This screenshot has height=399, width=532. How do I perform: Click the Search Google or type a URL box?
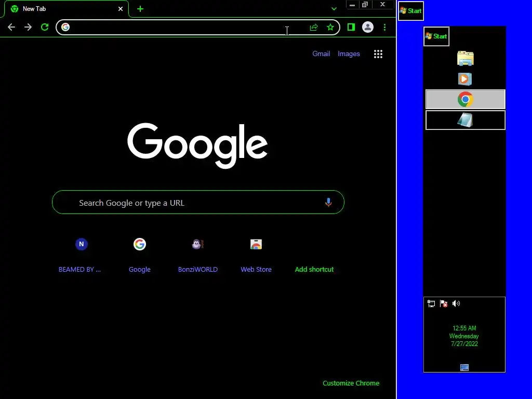pos(198,202)
